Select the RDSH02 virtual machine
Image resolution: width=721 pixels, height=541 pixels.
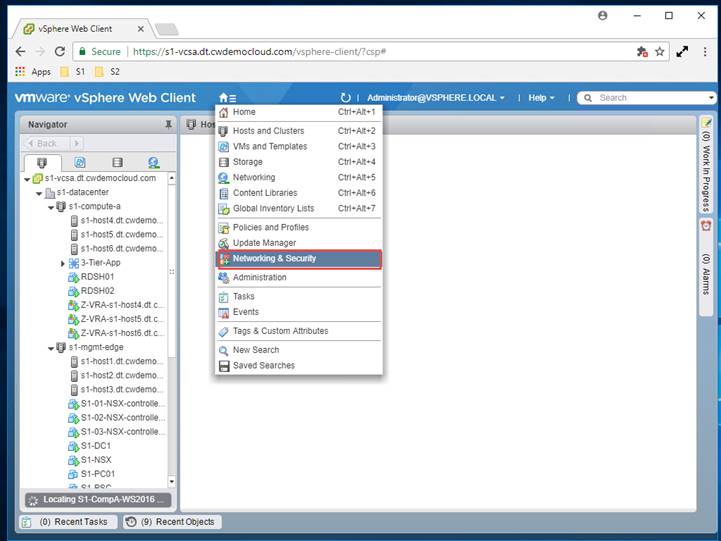click(x=92, y=291)
